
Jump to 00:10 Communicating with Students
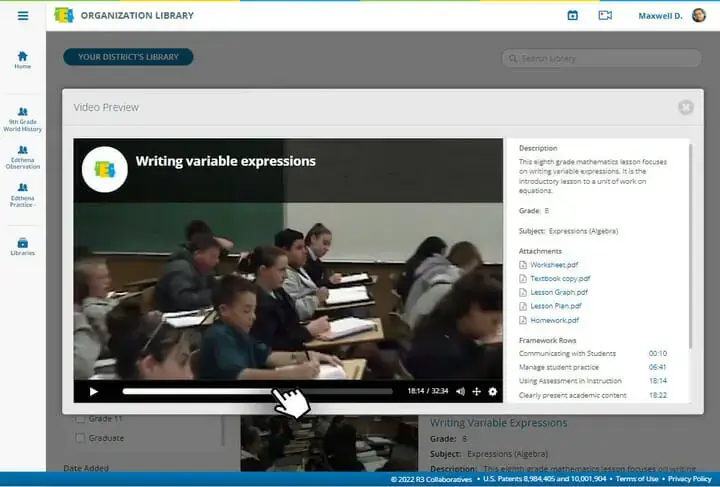coord(658,353)
